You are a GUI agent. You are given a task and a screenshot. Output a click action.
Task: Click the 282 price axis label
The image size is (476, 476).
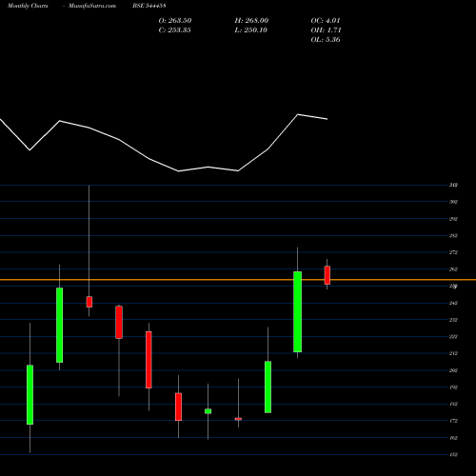click(x=453, y=235)
